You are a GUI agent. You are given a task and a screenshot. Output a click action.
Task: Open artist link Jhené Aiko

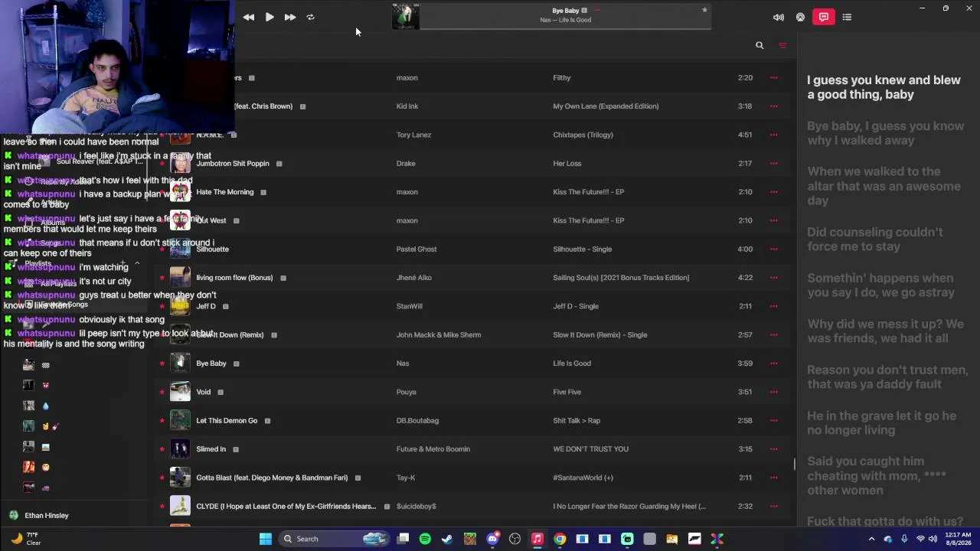pyautogui.click(x=414, y=277)
